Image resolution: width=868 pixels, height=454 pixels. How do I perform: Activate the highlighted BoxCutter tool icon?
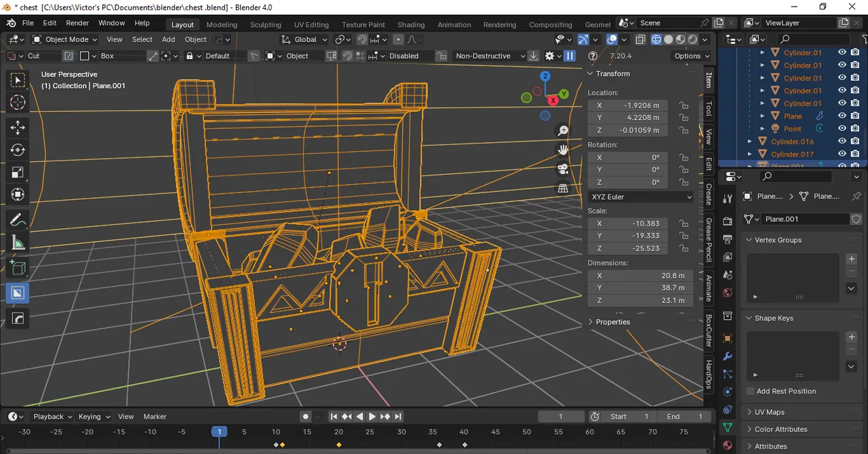pos(18,293)
